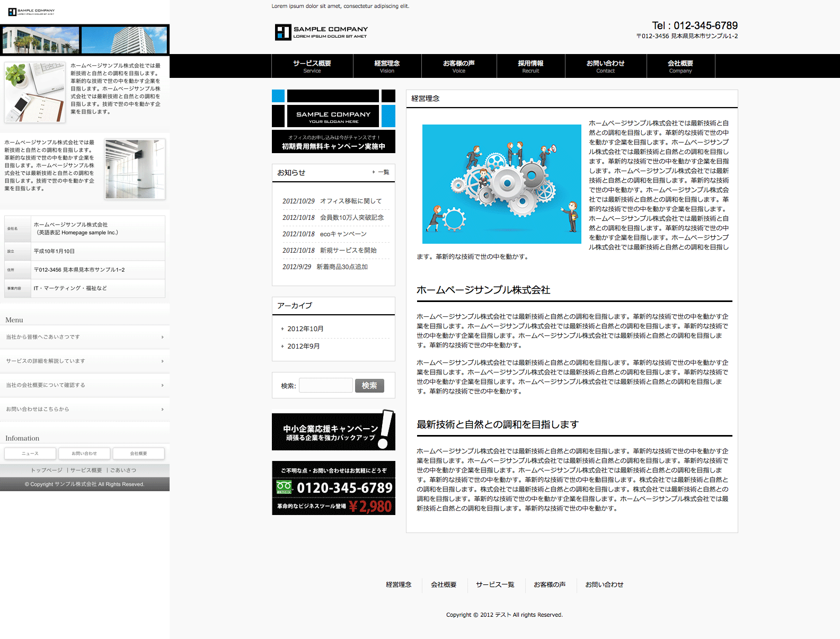
Task: Click the exclamation mark campaign banner
Action: pyautogui.click(x=333, y=432)
